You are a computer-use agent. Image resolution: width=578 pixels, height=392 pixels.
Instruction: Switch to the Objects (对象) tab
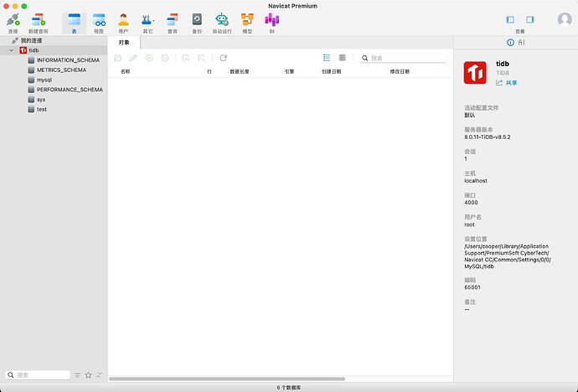(x=124, y=43)
